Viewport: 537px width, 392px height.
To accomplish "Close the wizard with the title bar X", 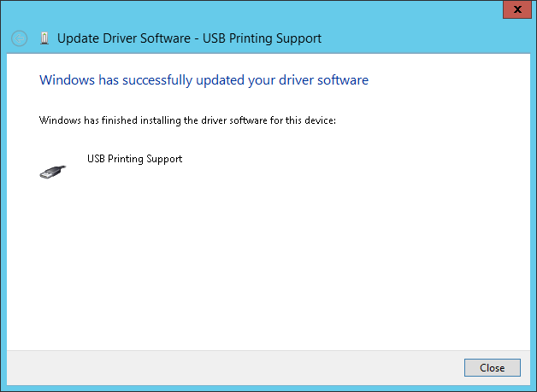I will [x=515, y=9].
